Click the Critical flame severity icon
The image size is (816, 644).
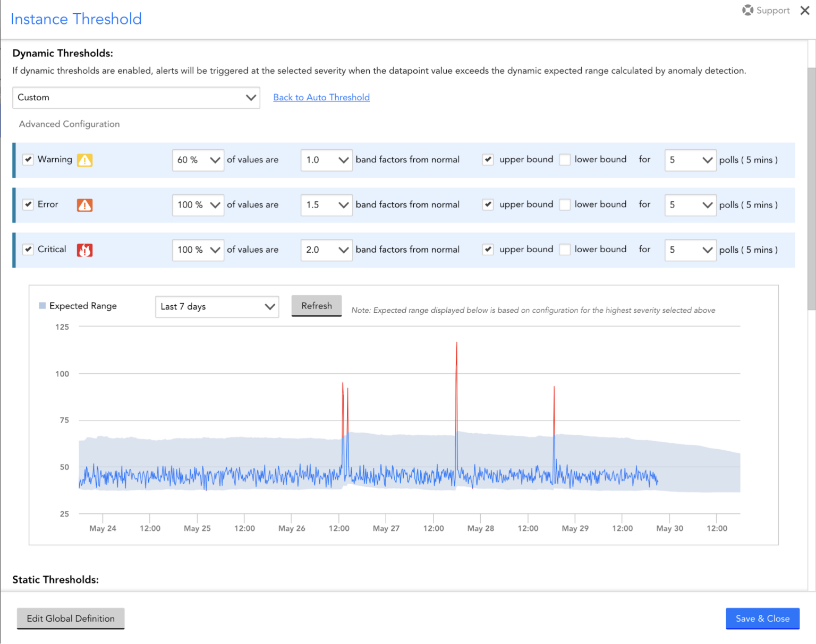(84, 250)
